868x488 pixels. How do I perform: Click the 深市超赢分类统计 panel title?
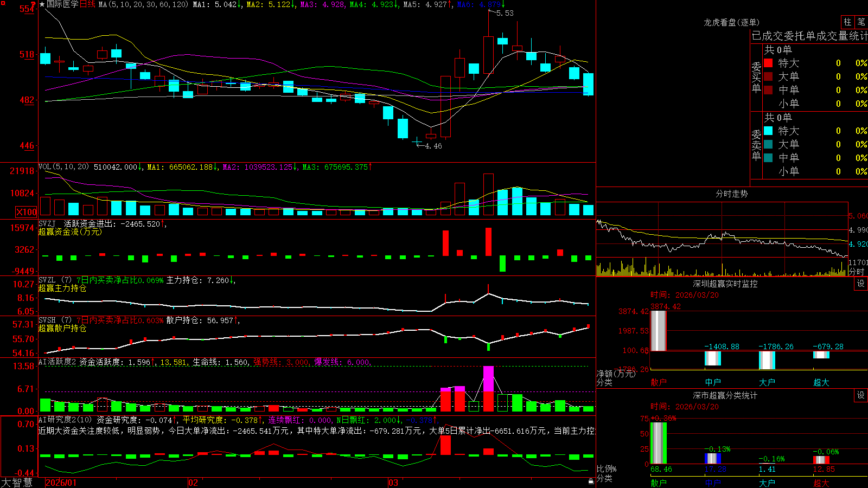coord(725,395)
